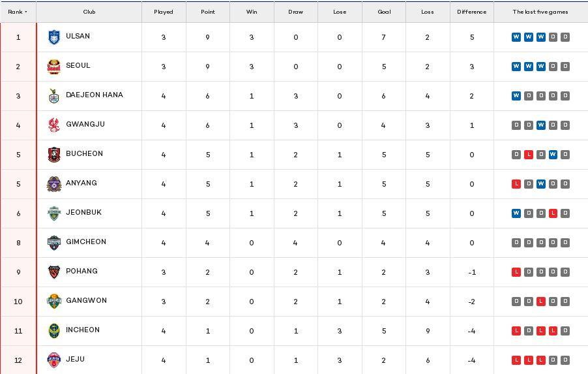Click the Ulsan club crest icon
Viewport: 588px width, 374px height.
(54, 37)
